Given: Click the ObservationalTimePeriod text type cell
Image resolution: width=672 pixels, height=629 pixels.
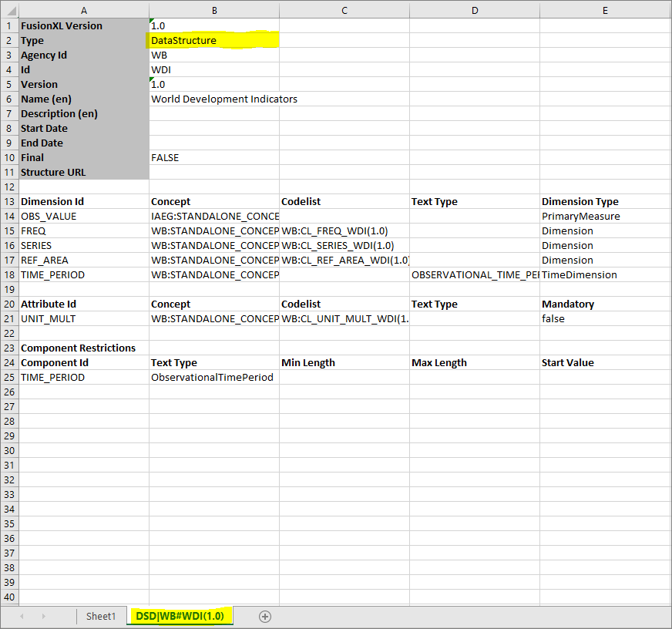Looking at the screenshot, I should tap(212, 378).
